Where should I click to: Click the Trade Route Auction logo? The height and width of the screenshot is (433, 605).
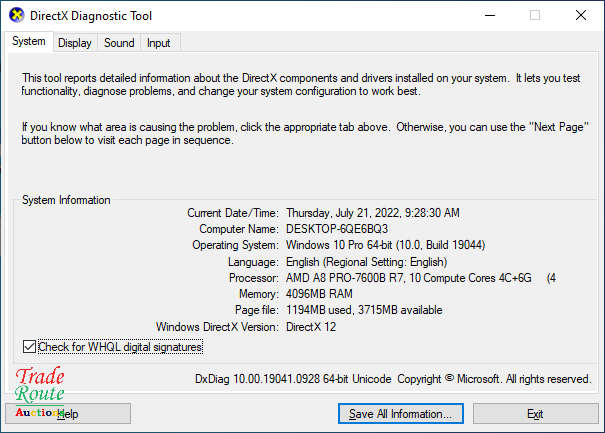pos(40,393)
